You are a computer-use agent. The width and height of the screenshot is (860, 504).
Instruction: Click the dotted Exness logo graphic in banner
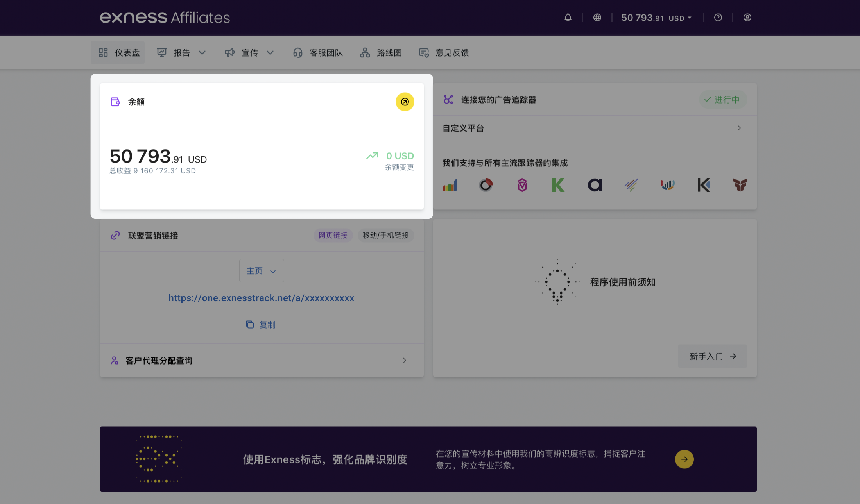point(159,459)
